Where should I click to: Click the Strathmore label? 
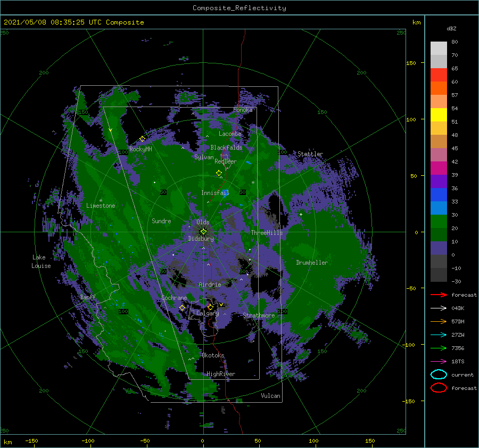(x=259, y=315)
